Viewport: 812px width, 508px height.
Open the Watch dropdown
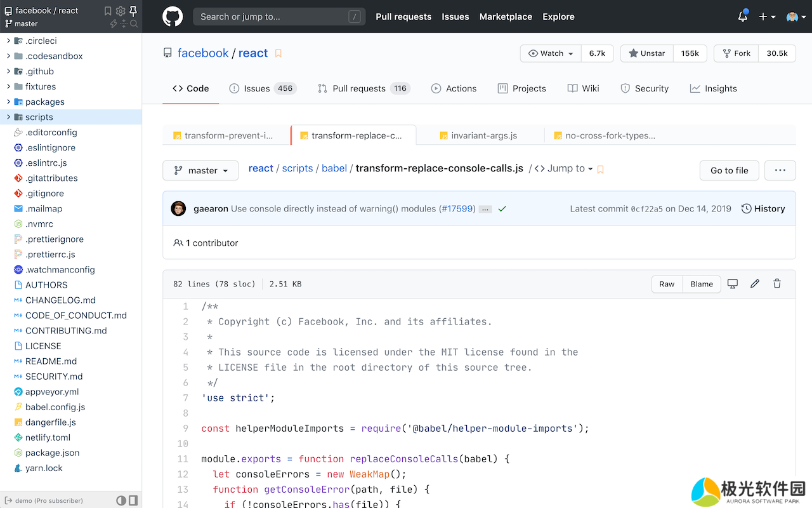click(x=551, y=53)
